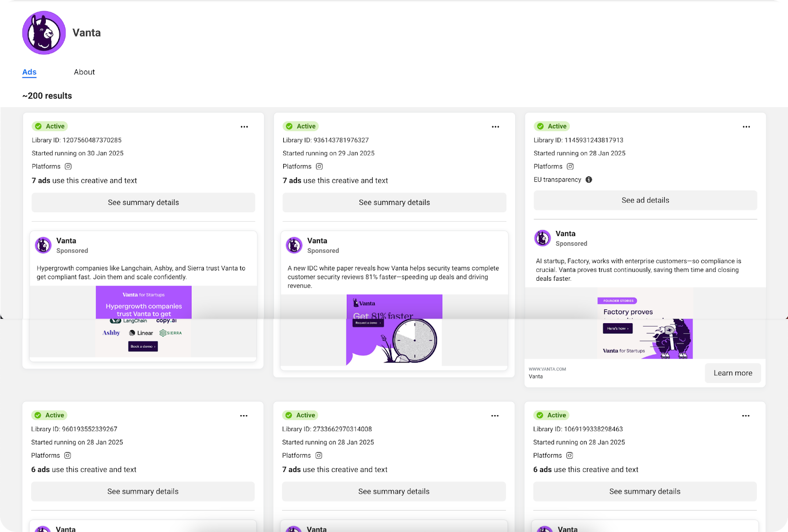Click Active checkmark icon on ad 1069199338298463
Screen dimensions: 788x532
(540, 415)
